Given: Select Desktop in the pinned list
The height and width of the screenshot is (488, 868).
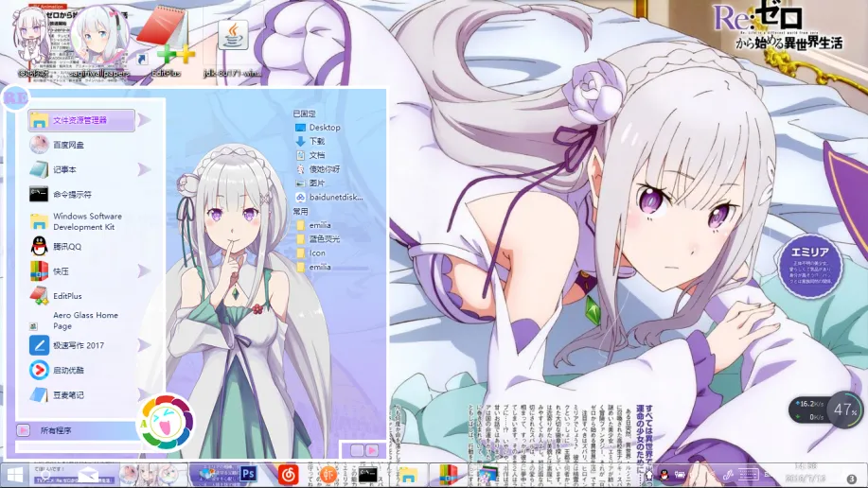Looking at the screenshot, I should click(x=324, y=127).
